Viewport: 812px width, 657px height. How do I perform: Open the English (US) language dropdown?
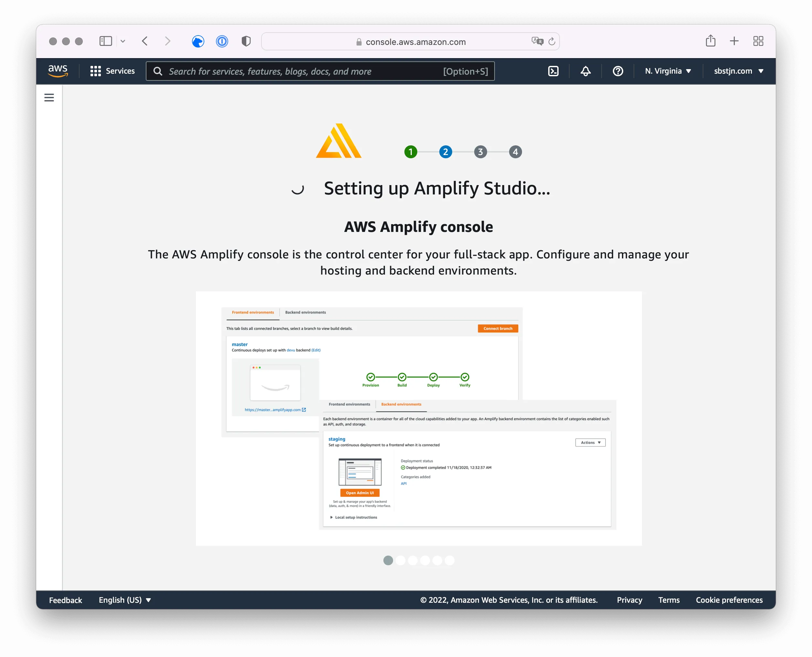pyautogui.click(x=124, y=600)
